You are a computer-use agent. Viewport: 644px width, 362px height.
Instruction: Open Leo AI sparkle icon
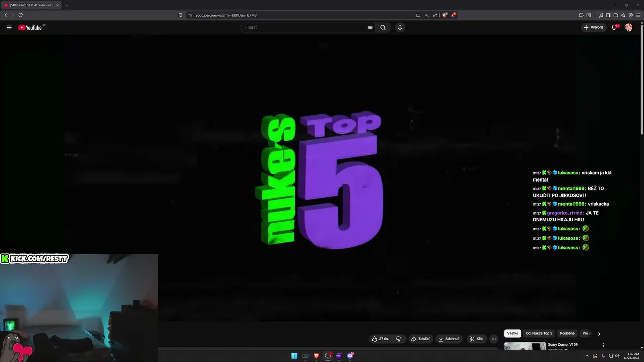[623, 15]
